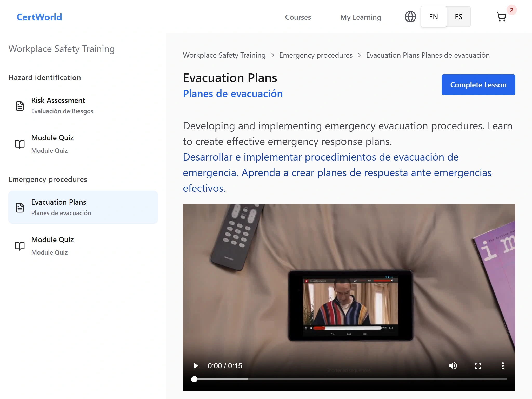Viewport: 532px width, 399px height.
Task: Play the lesson video
Action: (196, 366)
